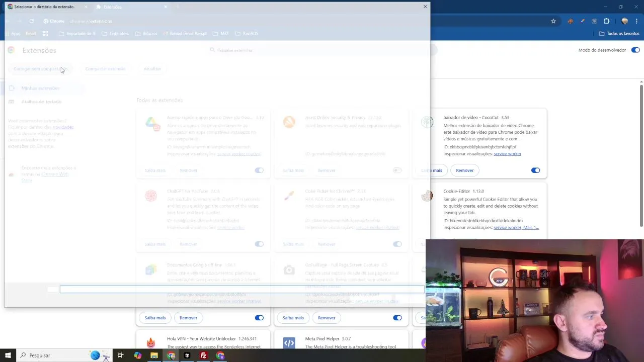Viewport: 644px width, 362px height.
Task: Open Cookie-Editor service worker, Mais 1 link
Action: tap(516, 227)
